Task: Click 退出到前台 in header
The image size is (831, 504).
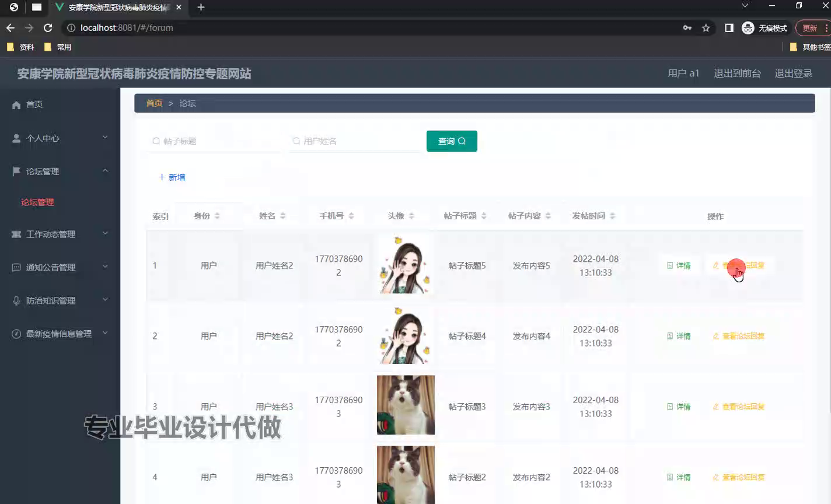Action: (737, 73)
